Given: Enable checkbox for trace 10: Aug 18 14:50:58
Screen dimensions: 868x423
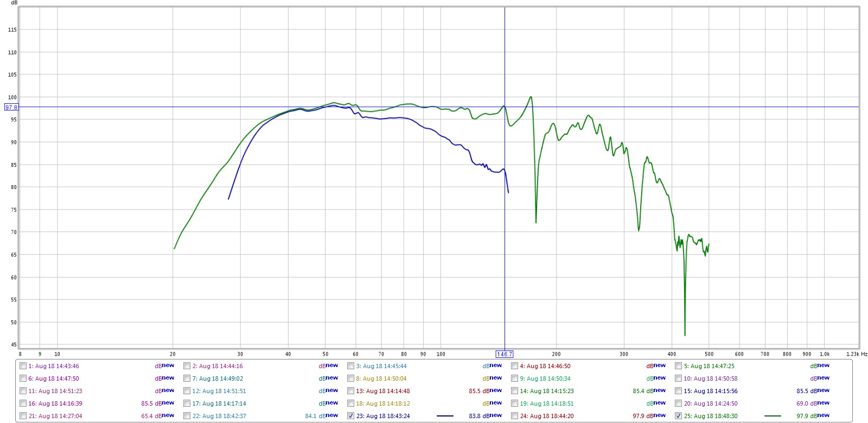Looking at the screenshot, I should click(x=678, y=378).
